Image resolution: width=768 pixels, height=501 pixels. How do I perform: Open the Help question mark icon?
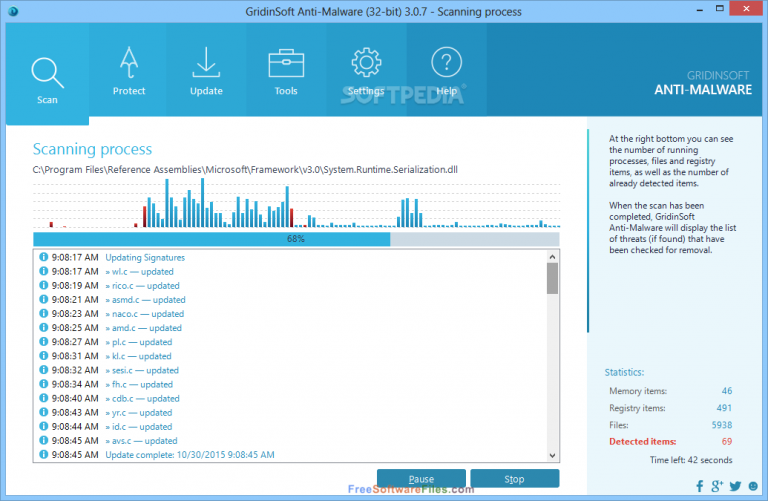[446, 62]
